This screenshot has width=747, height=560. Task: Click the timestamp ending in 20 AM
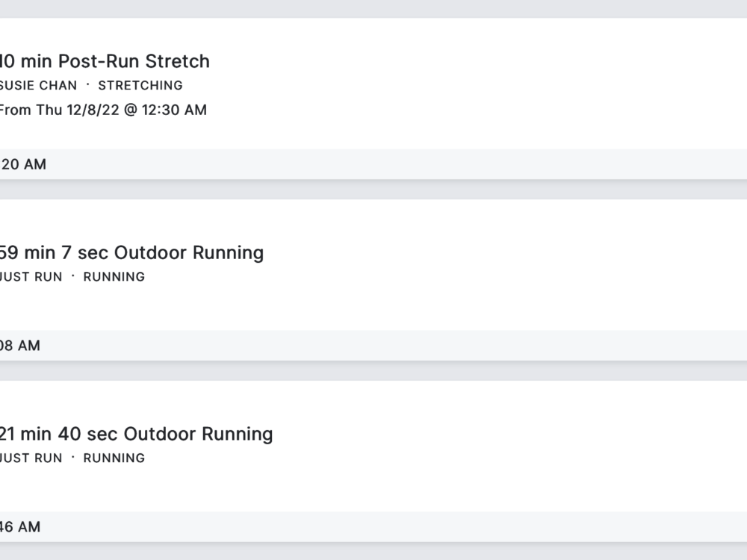tap(24, 164)
